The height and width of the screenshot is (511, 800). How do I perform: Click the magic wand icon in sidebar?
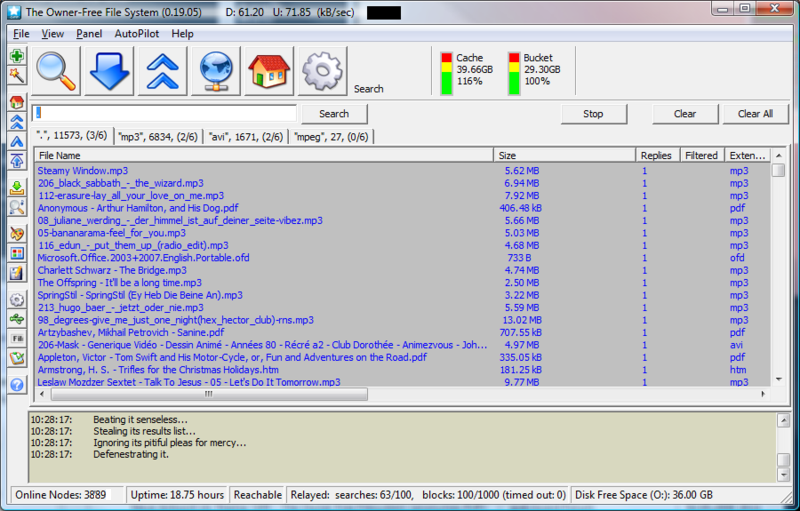pyautogui.click(x=17, y=74)
